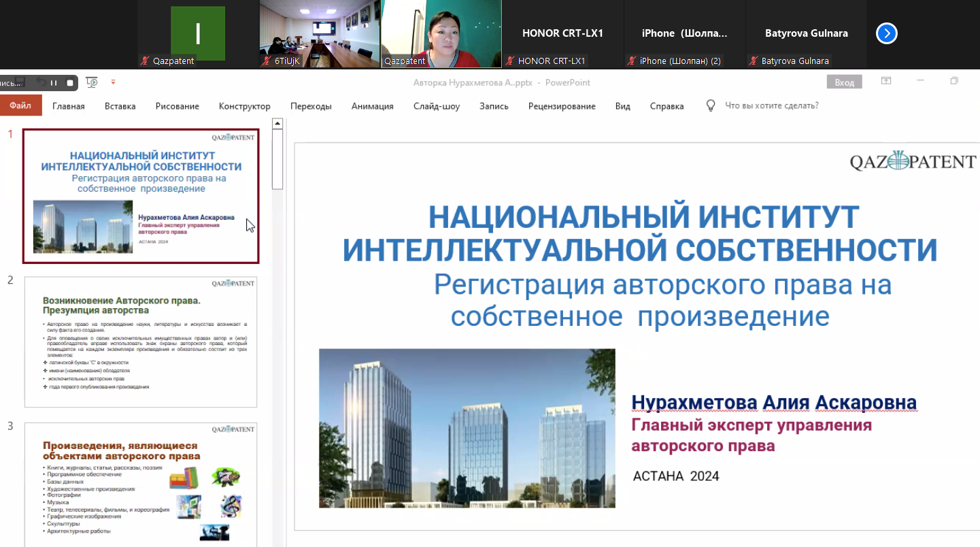Click muted mic icon on Batyrova Gulnara

pos(753,61)
